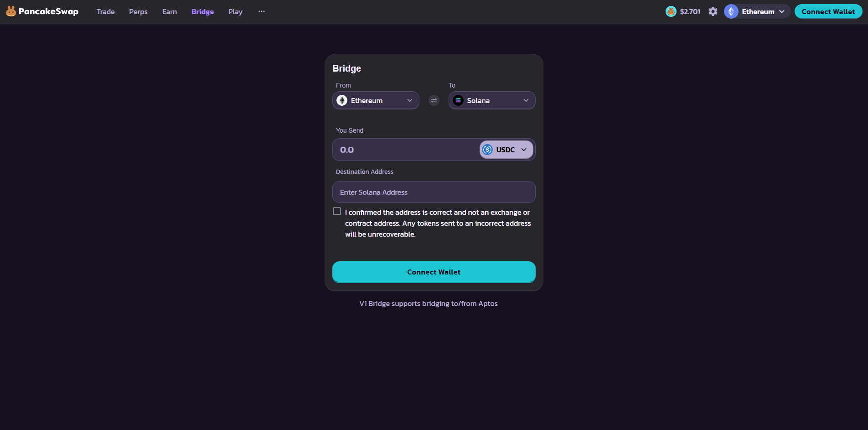
Task: Open the Trade menu
Action: [x=105, y=11]
